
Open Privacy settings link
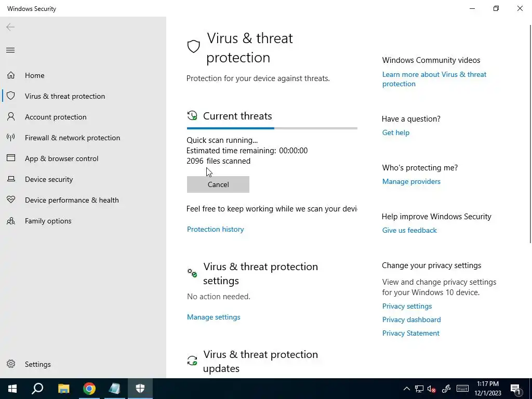[x=407, y=306]
